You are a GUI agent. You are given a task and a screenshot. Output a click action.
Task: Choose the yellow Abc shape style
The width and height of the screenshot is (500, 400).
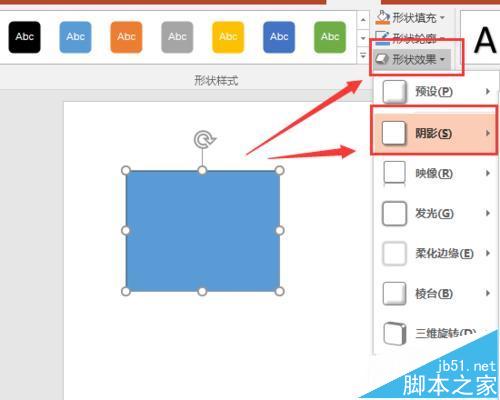228,37
